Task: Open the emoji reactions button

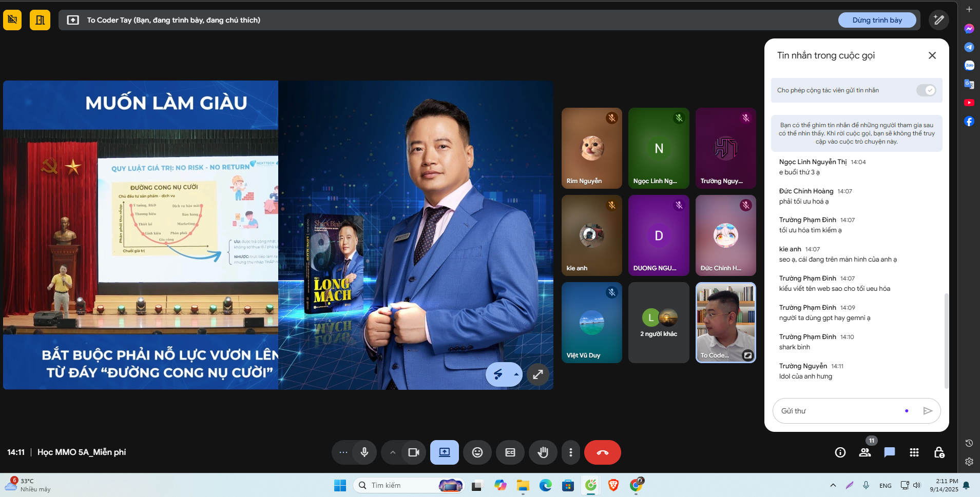Action: pos(477,452)
